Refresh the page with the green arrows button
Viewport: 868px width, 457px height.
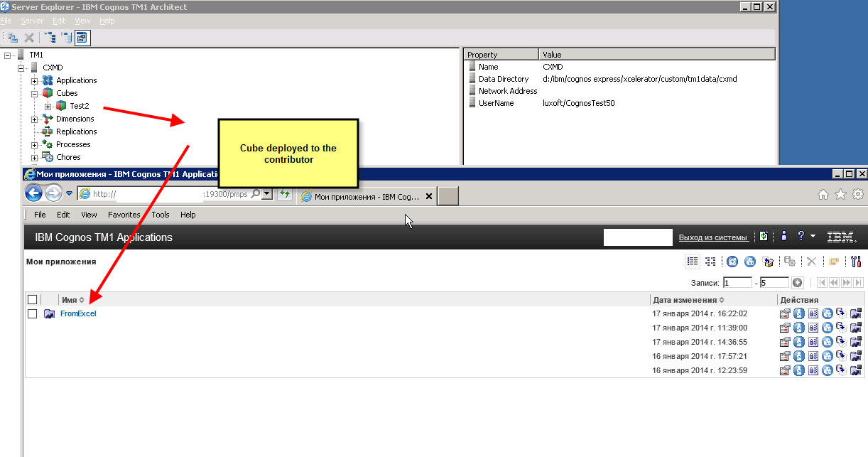click(284, 193)
